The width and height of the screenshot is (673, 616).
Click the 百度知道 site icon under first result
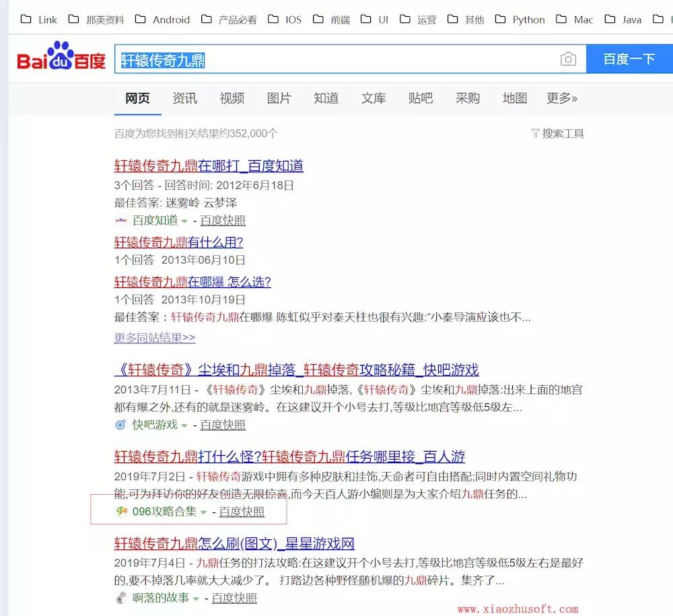pyautogui.click(x=122, y=219)
